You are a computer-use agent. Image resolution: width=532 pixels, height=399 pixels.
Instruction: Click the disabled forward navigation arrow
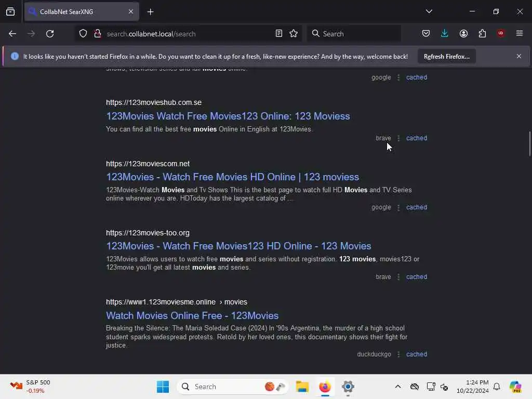(x=31, y=34)
